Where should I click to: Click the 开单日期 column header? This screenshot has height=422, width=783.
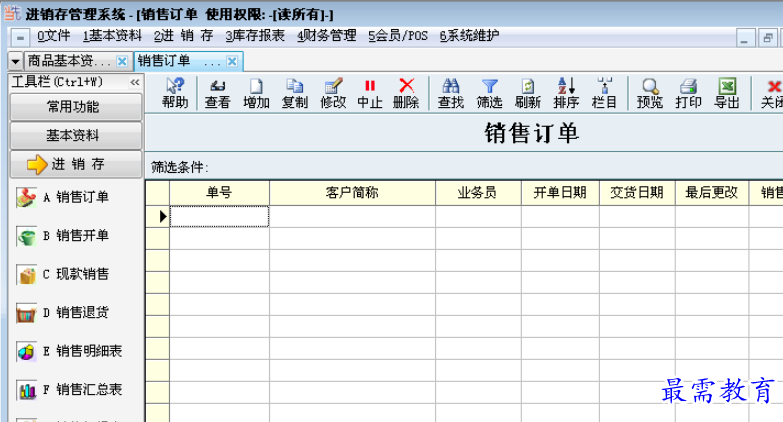tap(560, 193)
